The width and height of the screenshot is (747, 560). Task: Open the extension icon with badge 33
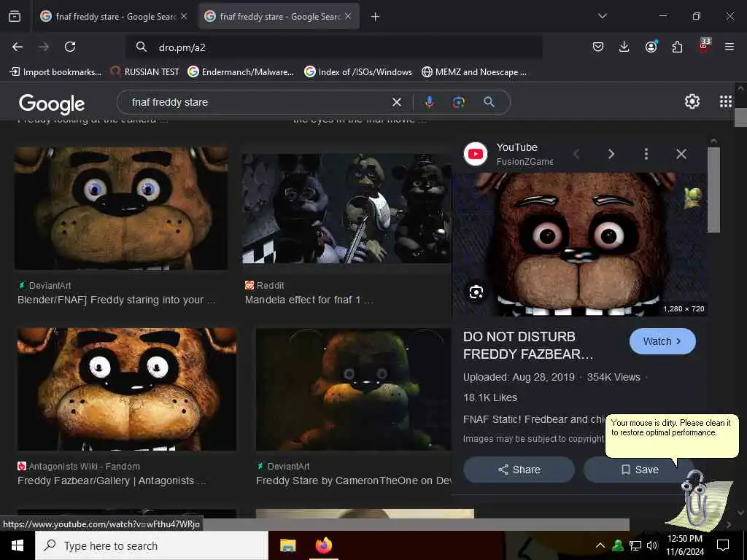(x=704, y=44)
